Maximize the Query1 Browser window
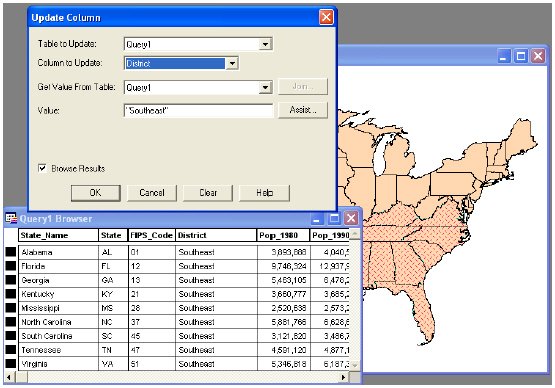Image resolution: width=555 pixels, height=388 pixels. click(x=334, y=218)
